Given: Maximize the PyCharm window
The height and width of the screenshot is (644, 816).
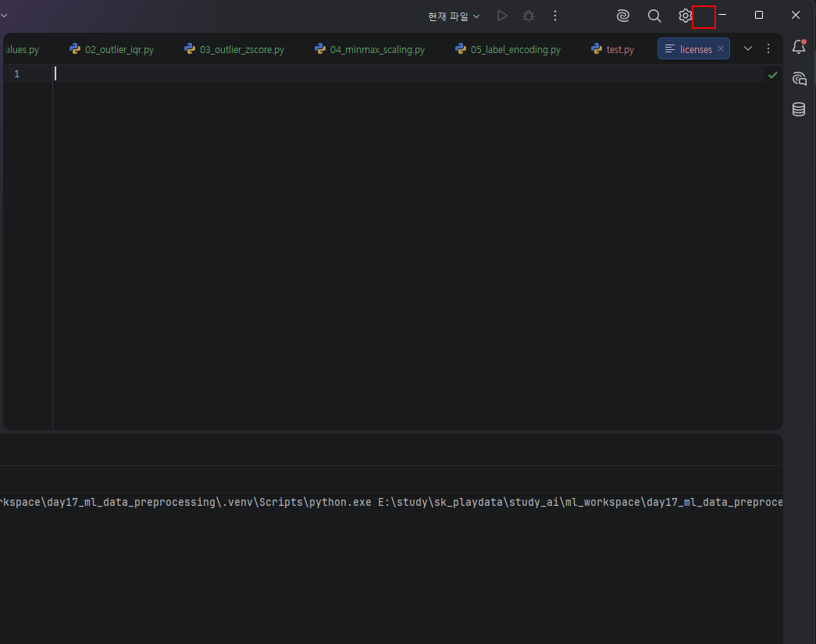Looking at the screenshot, I should pyautogui.click(x=759, y=15).
